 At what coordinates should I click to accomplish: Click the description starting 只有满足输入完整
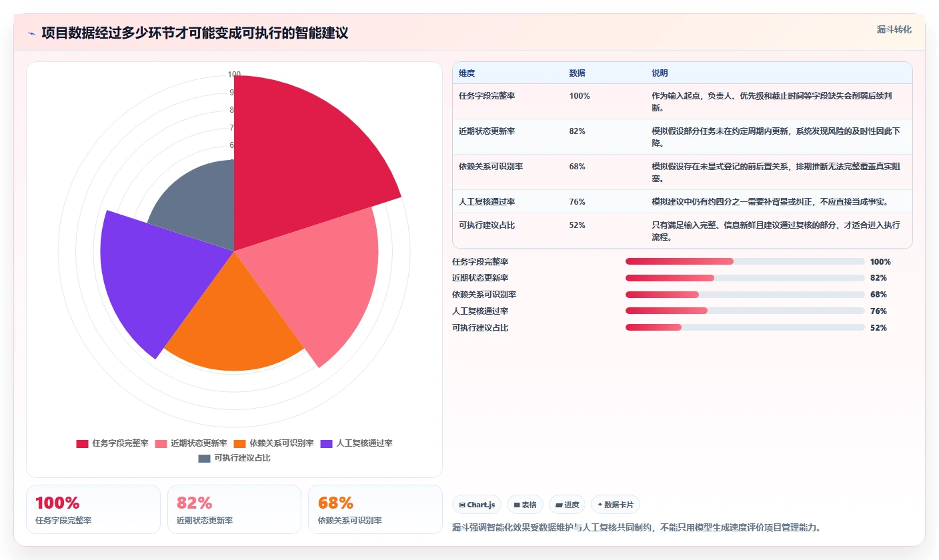pos(776,231)
